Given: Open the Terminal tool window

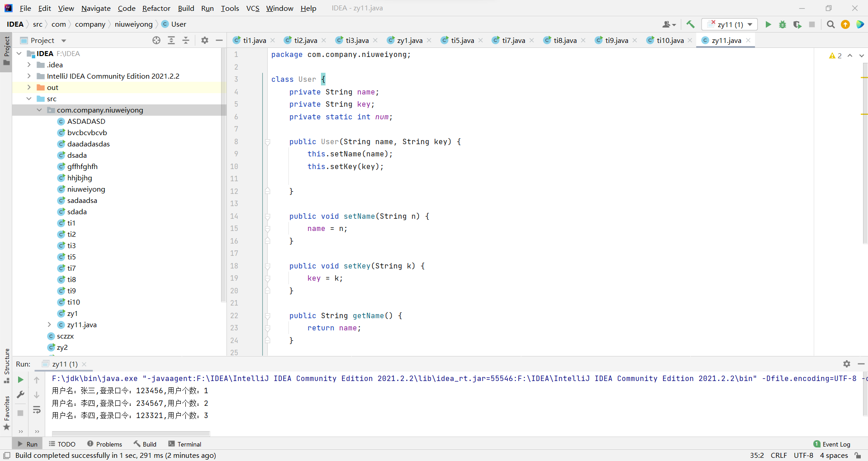Looking at the screenshot, I should click(184, 444).
